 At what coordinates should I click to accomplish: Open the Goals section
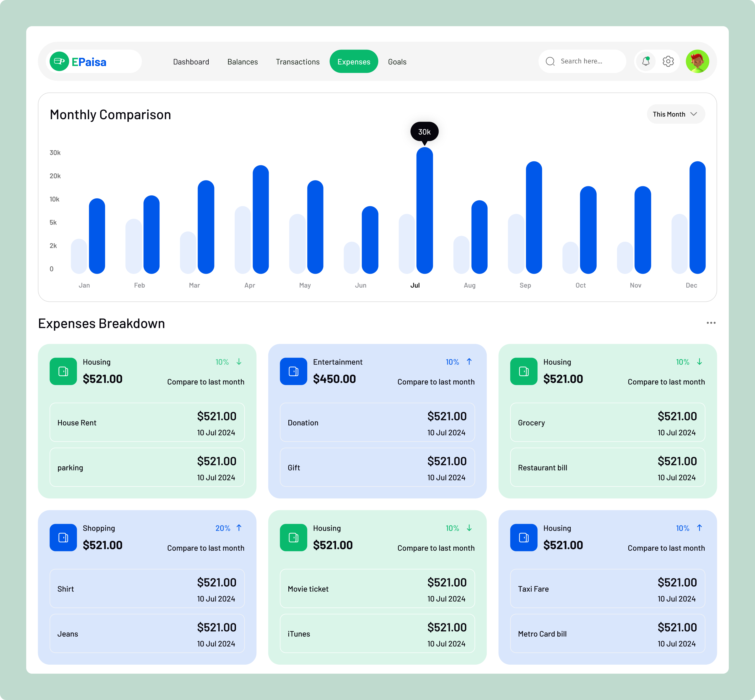tap(397, 61)
